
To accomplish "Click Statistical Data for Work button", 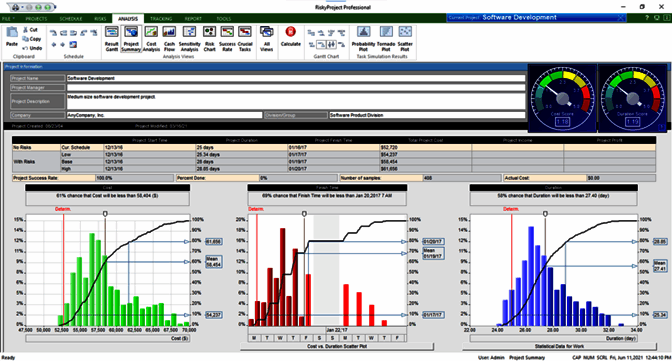I will coord(559,346).
